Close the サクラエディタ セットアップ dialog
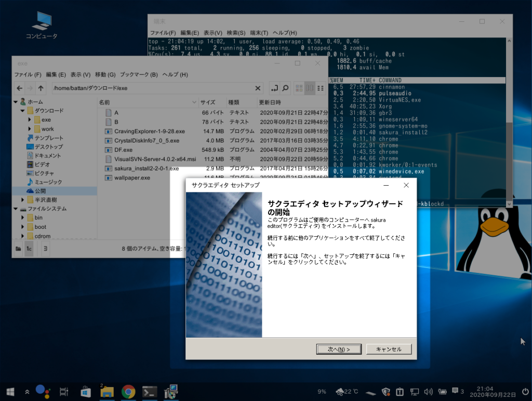 [x=406, y=185]
